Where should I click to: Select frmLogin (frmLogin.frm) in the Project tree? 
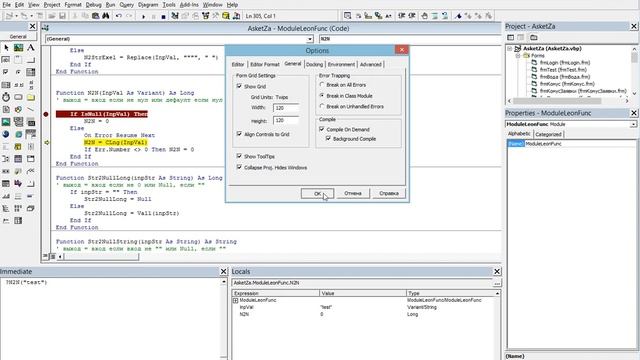click(x=564, y=63)
